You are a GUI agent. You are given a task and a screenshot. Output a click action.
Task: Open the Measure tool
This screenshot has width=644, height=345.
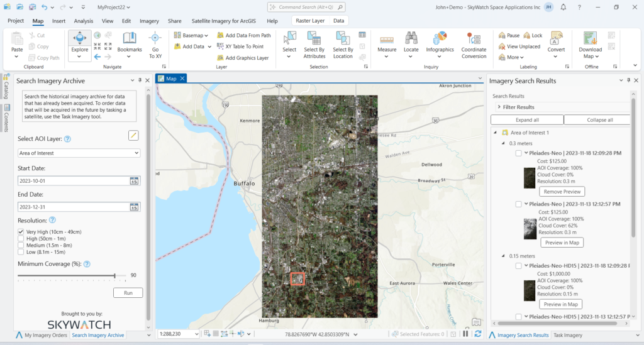387,41
